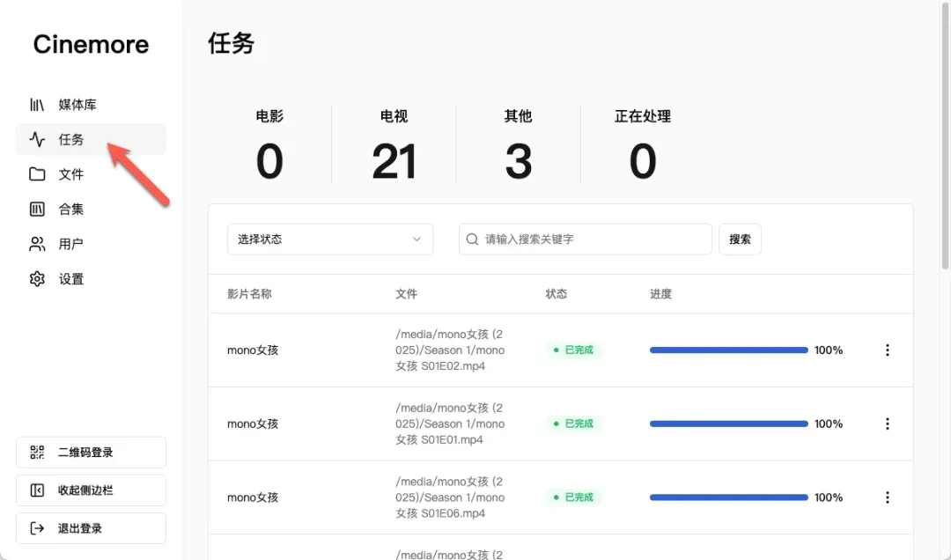Screen dimensions: 951x560
Task: Expand the options menu on the S01E06 row
Action: 888,497
